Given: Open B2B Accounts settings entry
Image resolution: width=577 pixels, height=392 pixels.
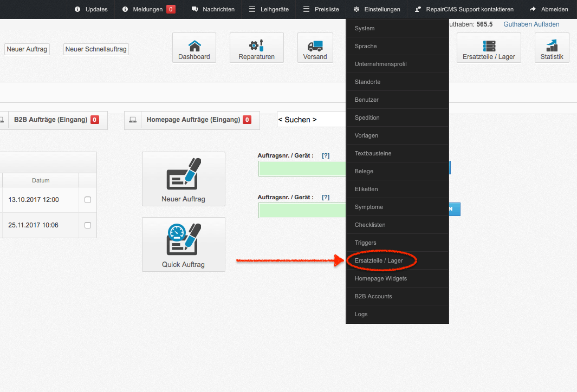Looking at the screenshot, I should tap(397, 296).
